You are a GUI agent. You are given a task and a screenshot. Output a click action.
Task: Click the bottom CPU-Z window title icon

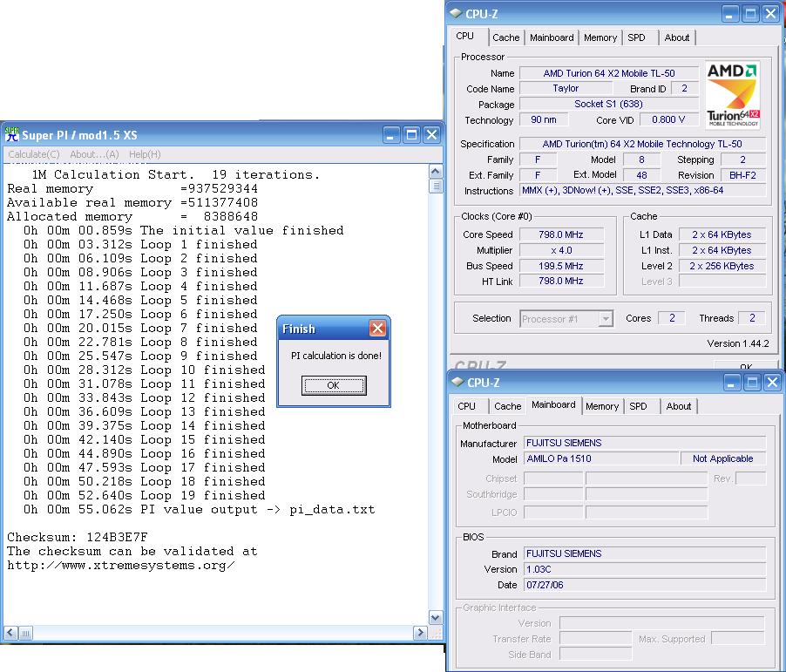[x=457, y=382]
